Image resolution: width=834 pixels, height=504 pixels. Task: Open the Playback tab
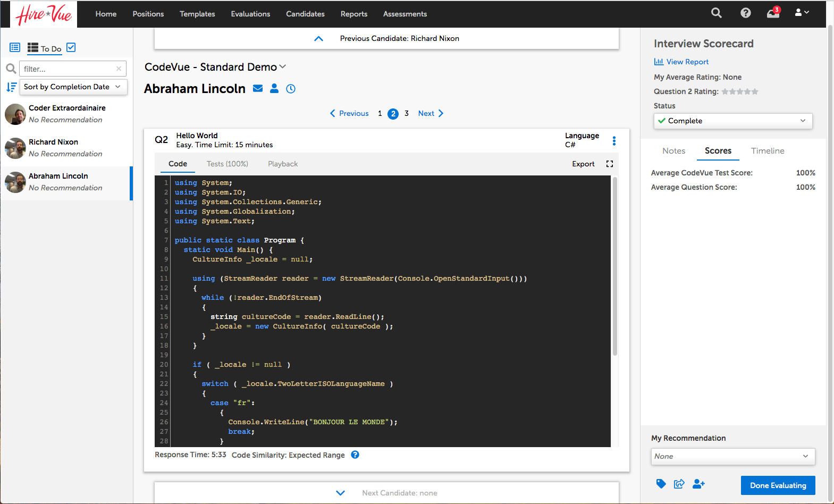283,164
